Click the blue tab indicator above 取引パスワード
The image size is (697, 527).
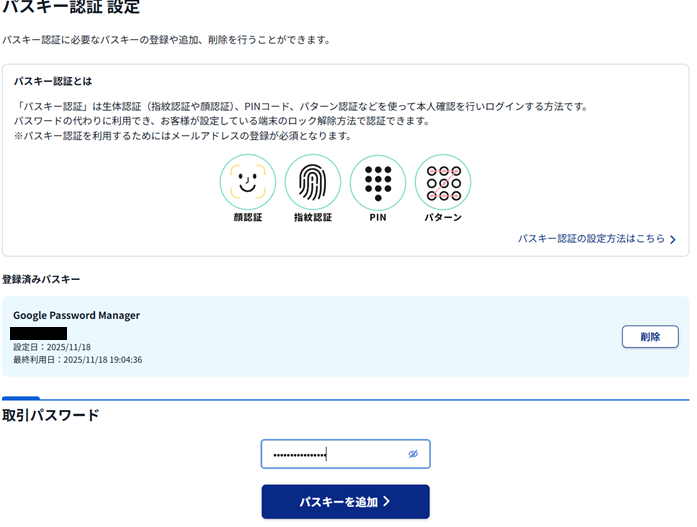[x=20, y=398]
